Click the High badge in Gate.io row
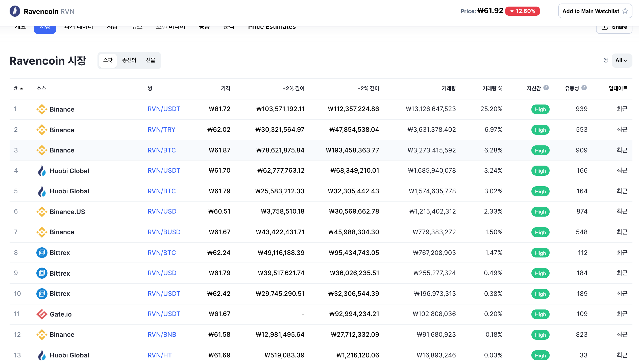The image size is (639, 364). pos(540,314)
